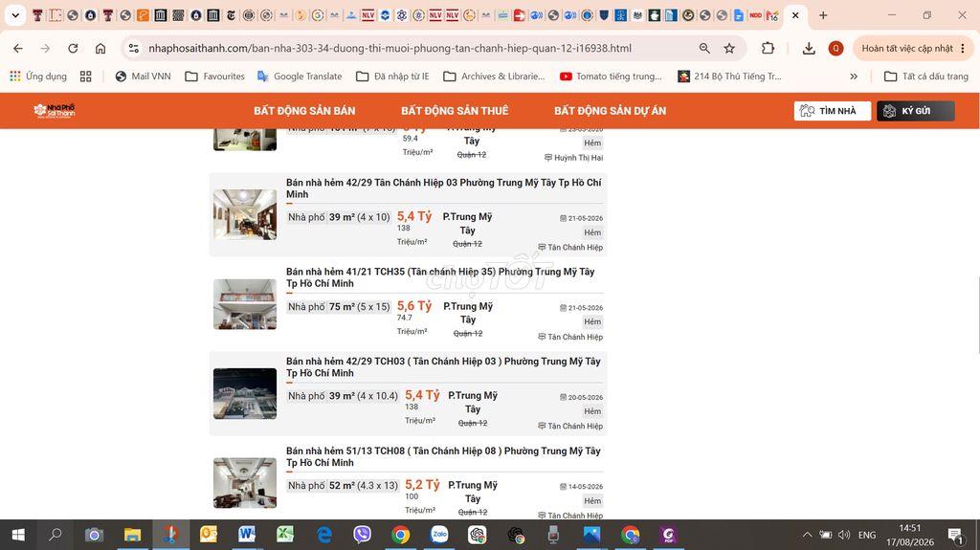
Task: Open Microsoft Word from the taskbar
Action: [247, 535]
